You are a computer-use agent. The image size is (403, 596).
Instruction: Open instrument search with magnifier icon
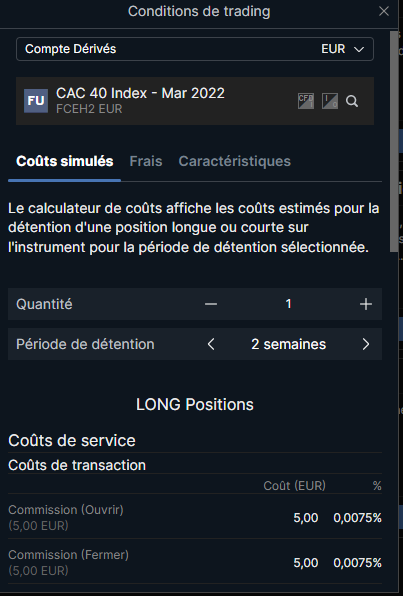pos(352,101)
